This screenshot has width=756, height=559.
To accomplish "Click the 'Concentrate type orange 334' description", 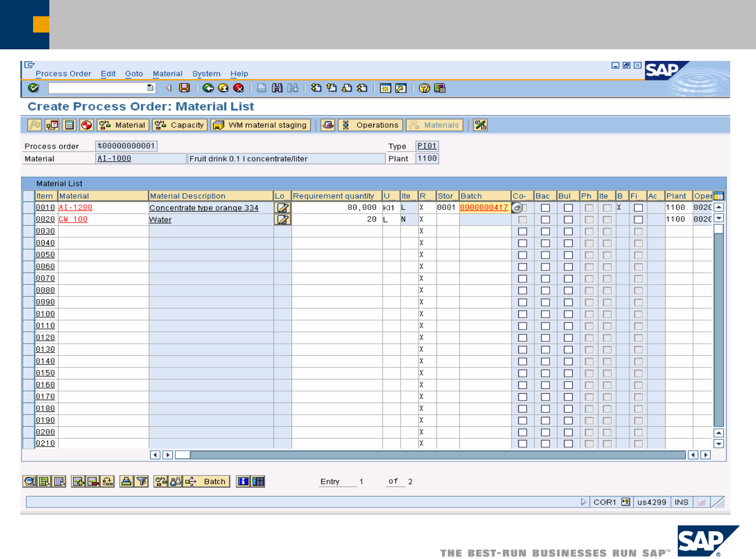I will [204, 208].
